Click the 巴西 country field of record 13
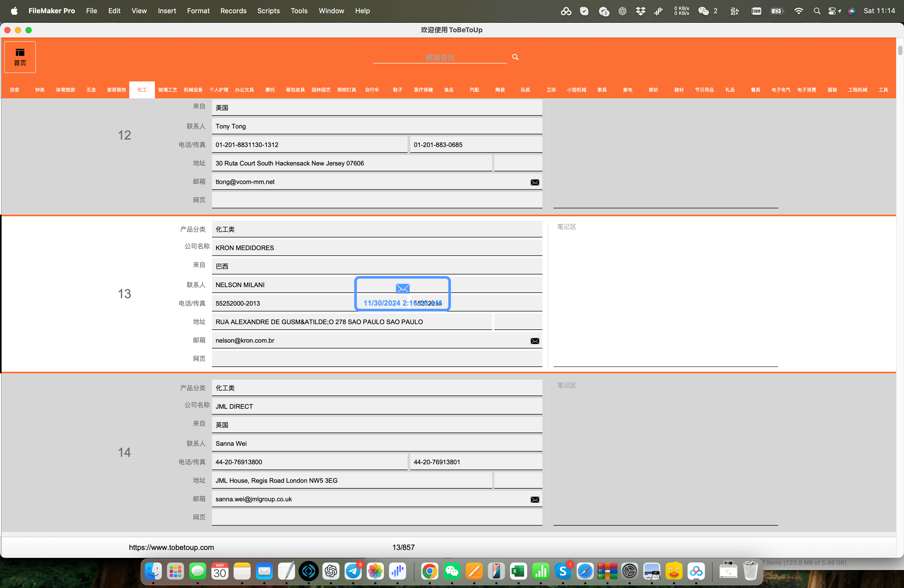Screen dimensions: 904x588 [377, 266]
